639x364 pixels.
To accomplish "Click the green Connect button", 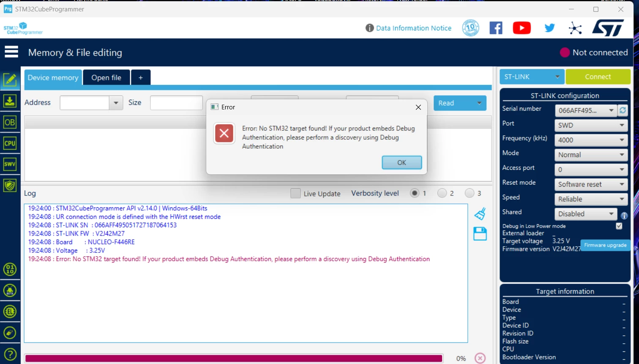I will coord(598,77).
